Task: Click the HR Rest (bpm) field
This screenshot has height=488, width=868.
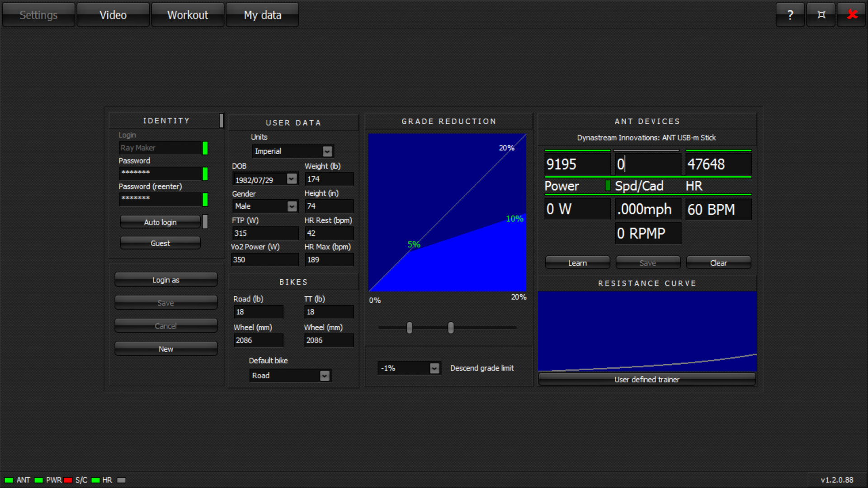Action: click(329, 233)
